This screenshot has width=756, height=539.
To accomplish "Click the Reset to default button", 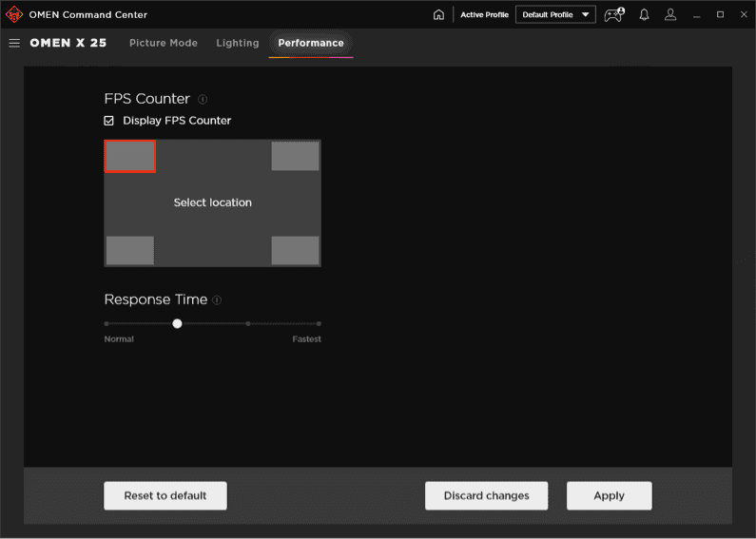I will (165, 495).
